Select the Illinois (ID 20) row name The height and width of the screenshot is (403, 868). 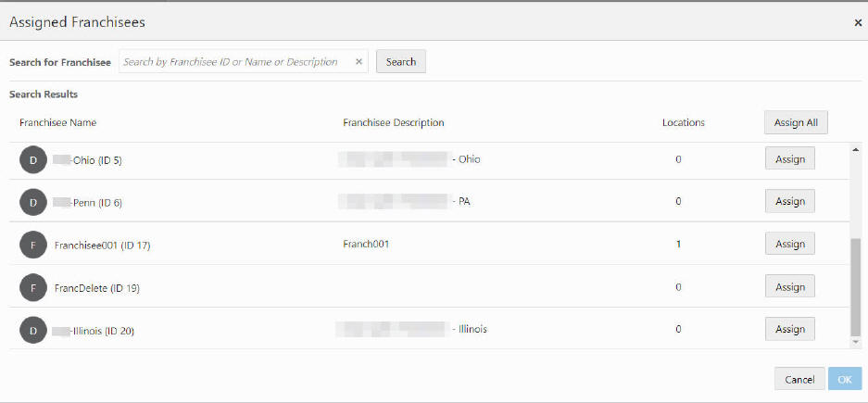point(94,332)
